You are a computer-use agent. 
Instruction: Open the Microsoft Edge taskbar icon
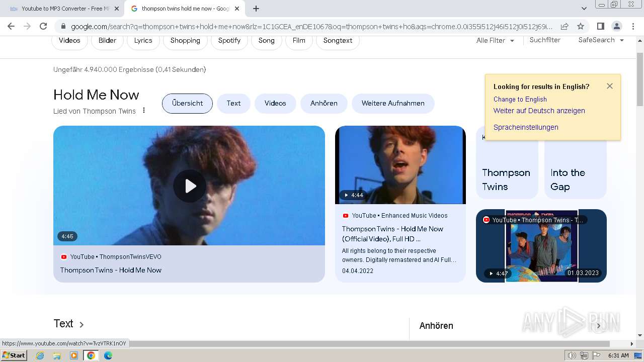[108, 355]
